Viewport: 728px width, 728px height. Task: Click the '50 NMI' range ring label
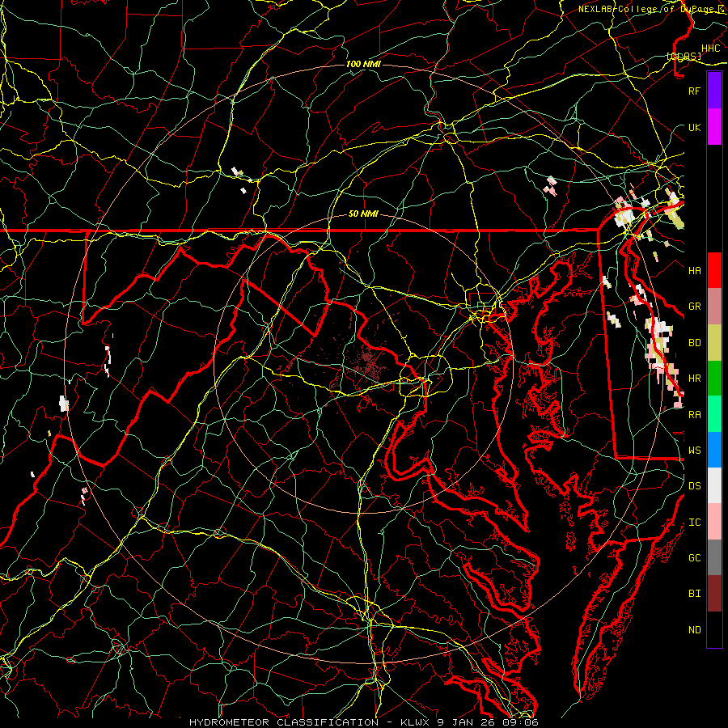(x=363, y=214)
